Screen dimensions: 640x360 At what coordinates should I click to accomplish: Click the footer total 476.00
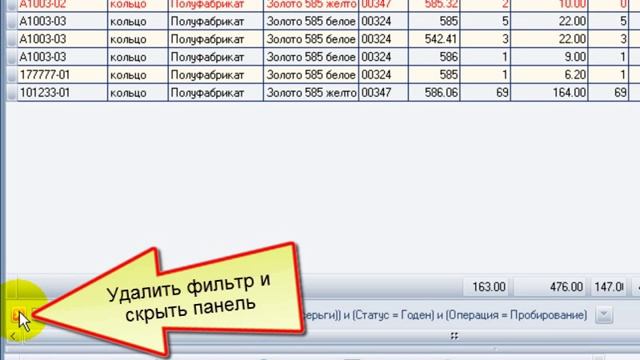click(x=549, y=287)
